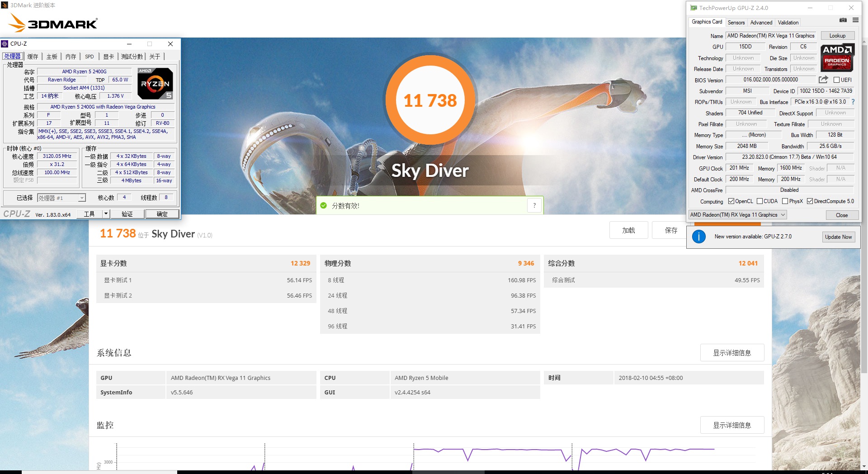Click the 综合分数 value 12 041

tap(748, 263)
